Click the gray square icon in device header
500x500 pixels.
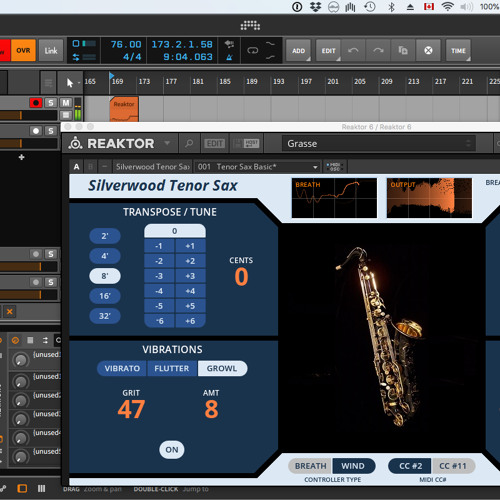pos(30,340)
